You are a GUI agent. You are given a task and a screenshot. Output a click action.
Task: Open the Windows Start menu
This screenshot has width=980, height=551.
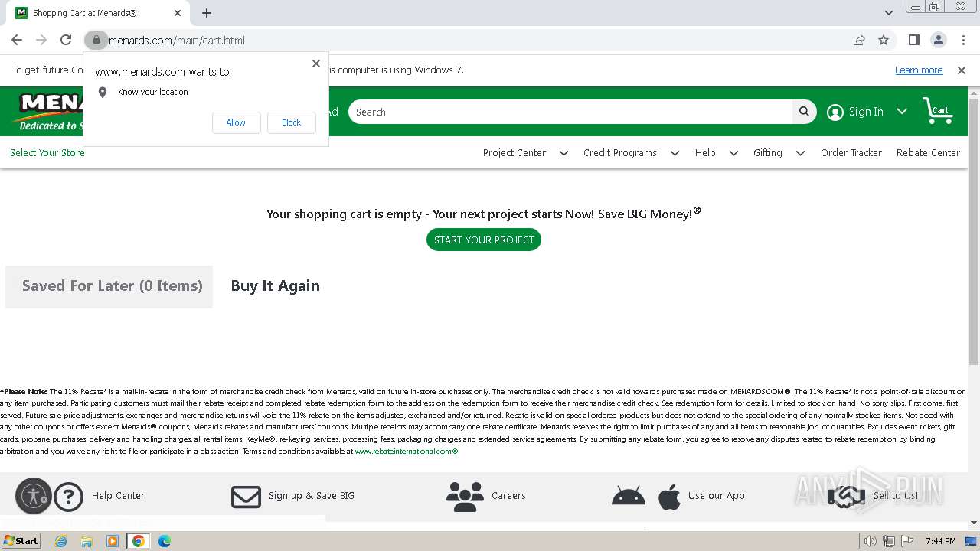[21, 541]
